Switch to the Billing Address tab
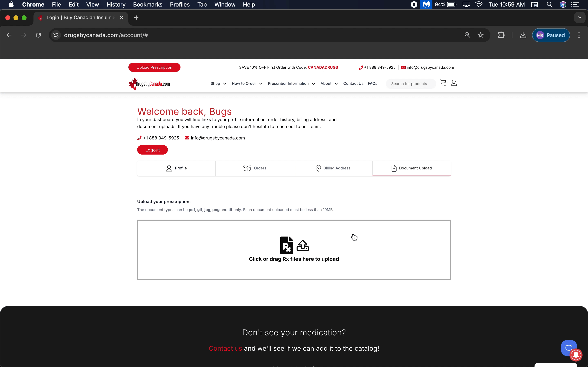 (333, 168)
